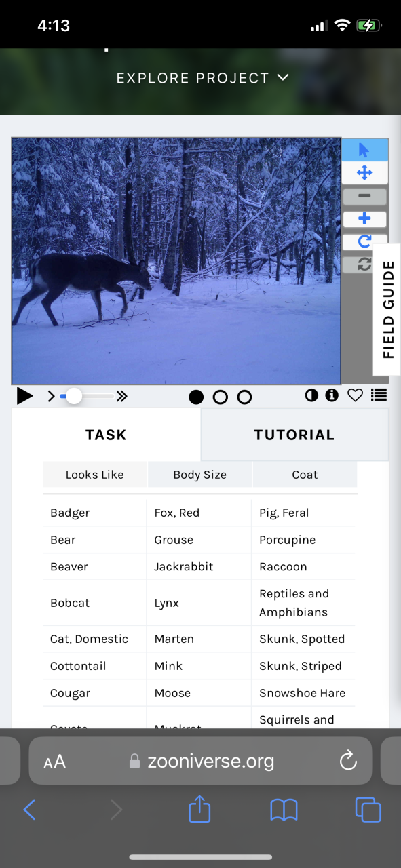Image resolution: width=401 pixels, height=868 pixels.
Task: Reset the image view
Action: (364, 264)
